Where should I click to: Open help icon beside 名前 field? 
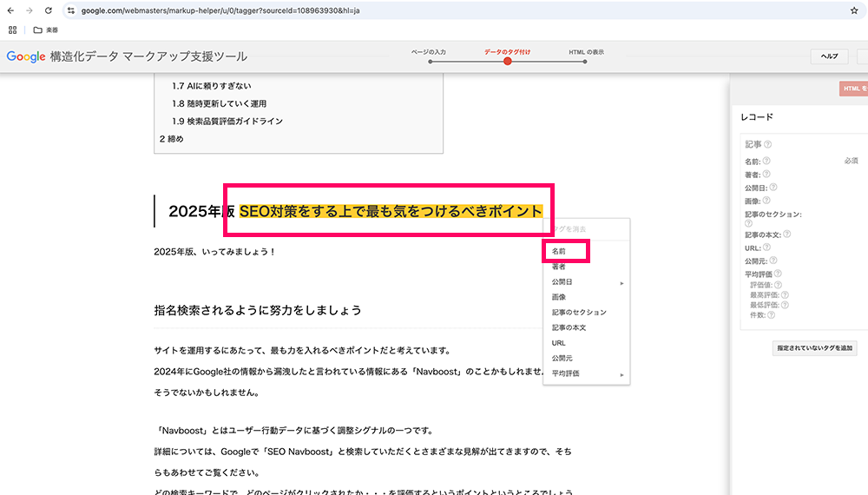766,162
